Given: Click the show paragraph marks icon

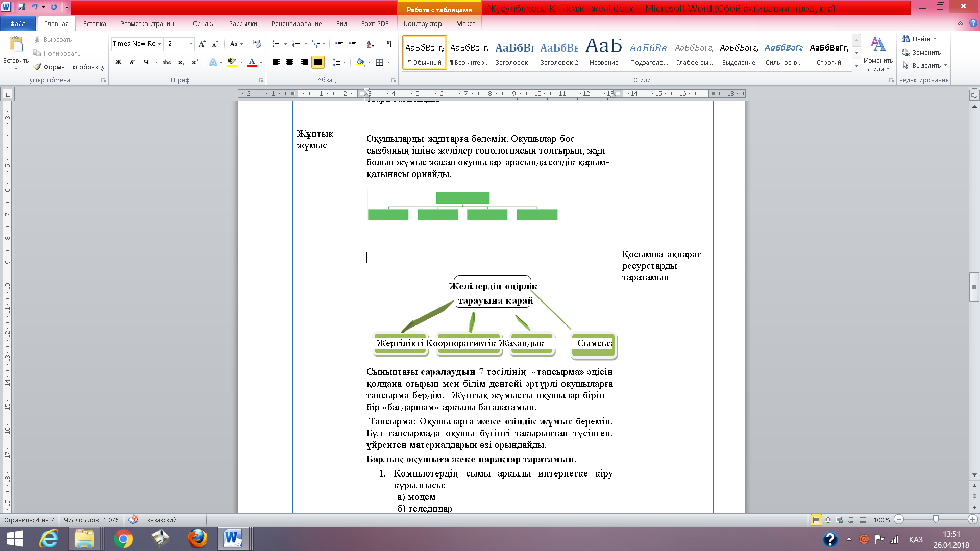Looking at the screenshot, I should click(x=389, y=44).
